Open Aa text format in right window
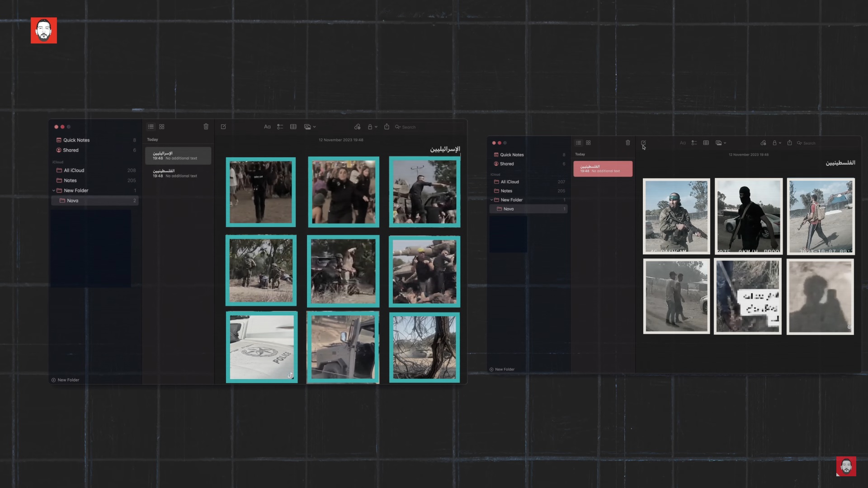The width and height of the screenshot is (868, 488). [x=683, y=143]
